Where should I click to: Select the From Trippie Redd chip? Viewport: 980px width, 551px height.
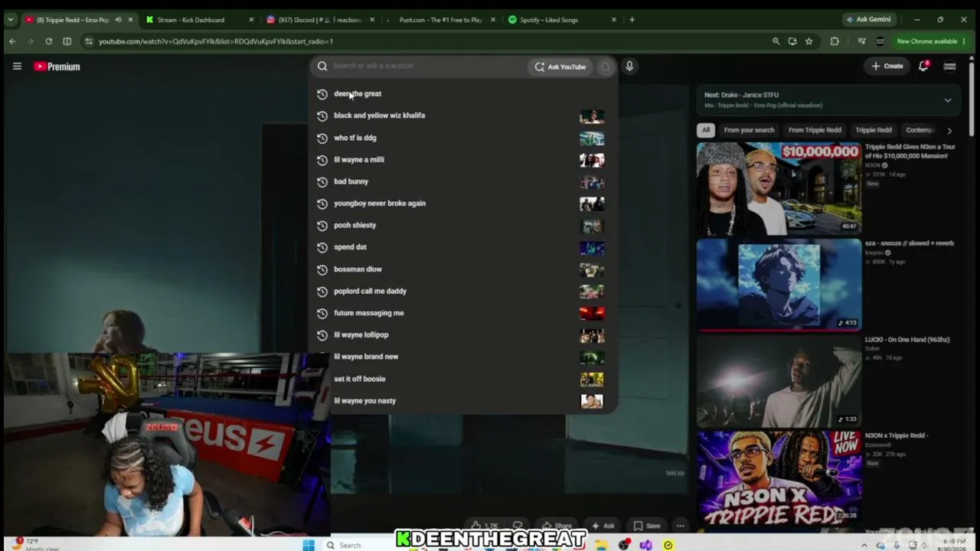pyautogui.click(x=815, y=130)
